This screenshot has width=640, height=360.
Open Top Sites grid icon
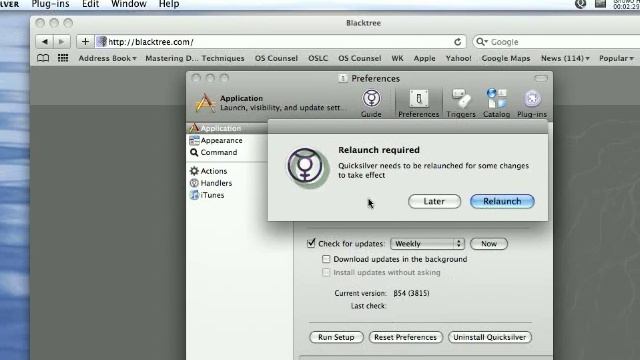coord(63,58)
